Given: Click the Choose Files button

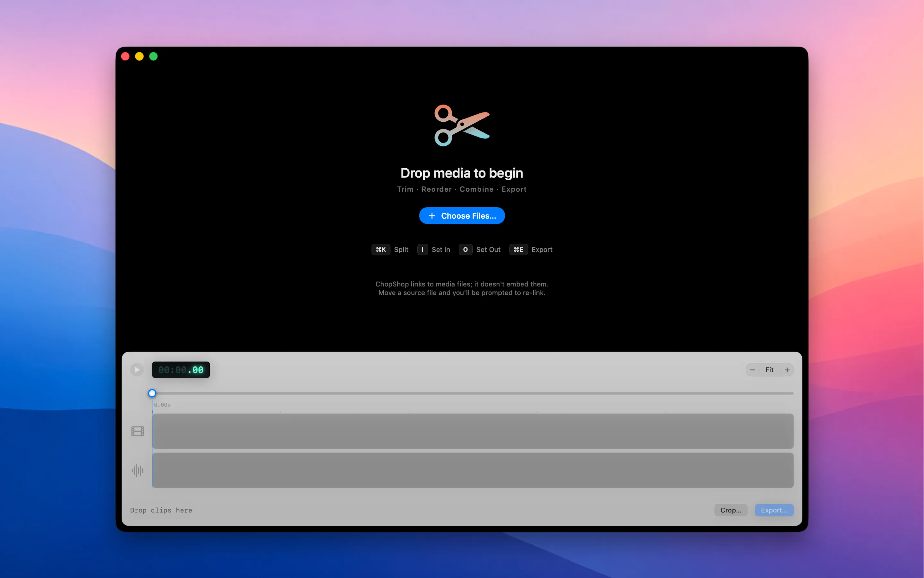Looking at the screenshot, I should [x=462, y=215].
